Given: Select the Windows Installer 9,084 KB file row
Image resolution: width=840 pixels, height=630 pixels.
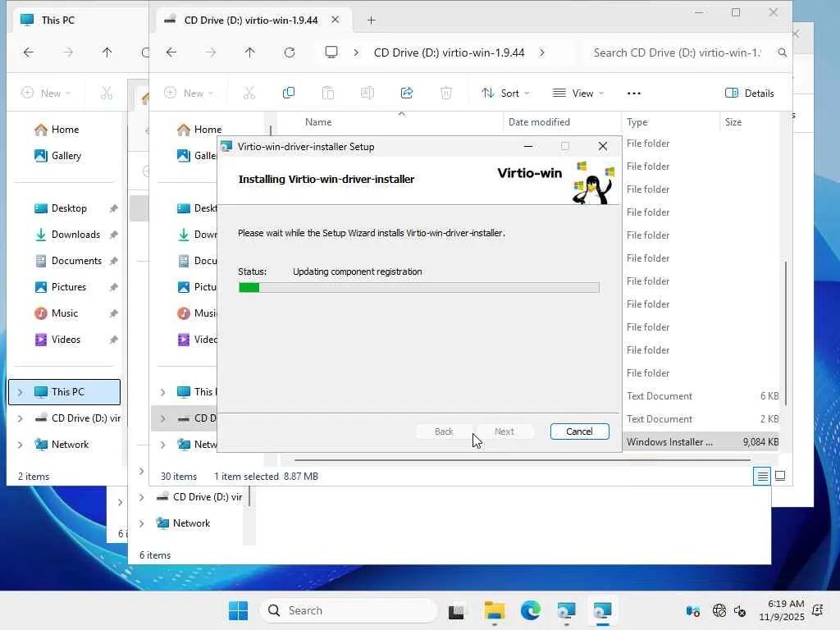Looking at the screenshot, I should point(701,442).
